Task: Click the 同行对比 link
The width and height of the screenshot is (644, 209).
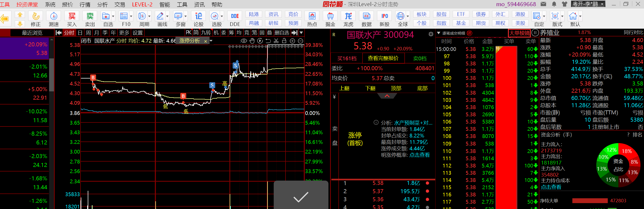Action: coord(633,32)
